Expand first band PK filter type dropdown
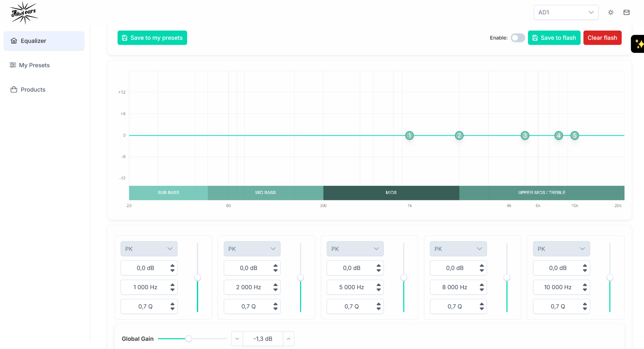Viewport: 644px width, 349px height. click(x=149, y=249)
